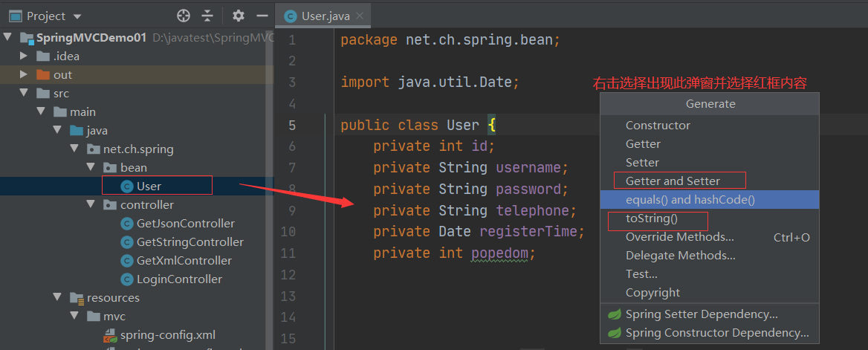Image resolution: width=868 pixels, height=350 pixels.
Task: Click line number 5 in gutter
Action: tap(292, 125)
